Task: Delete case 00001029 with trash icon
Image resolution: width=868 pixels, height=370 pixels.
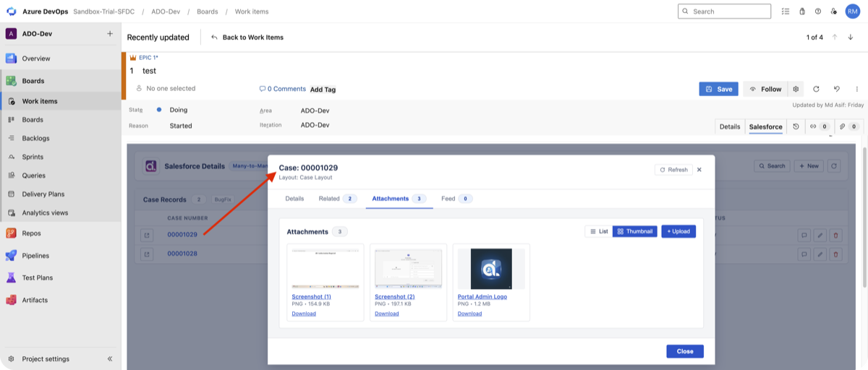Action: pos(836,235)
